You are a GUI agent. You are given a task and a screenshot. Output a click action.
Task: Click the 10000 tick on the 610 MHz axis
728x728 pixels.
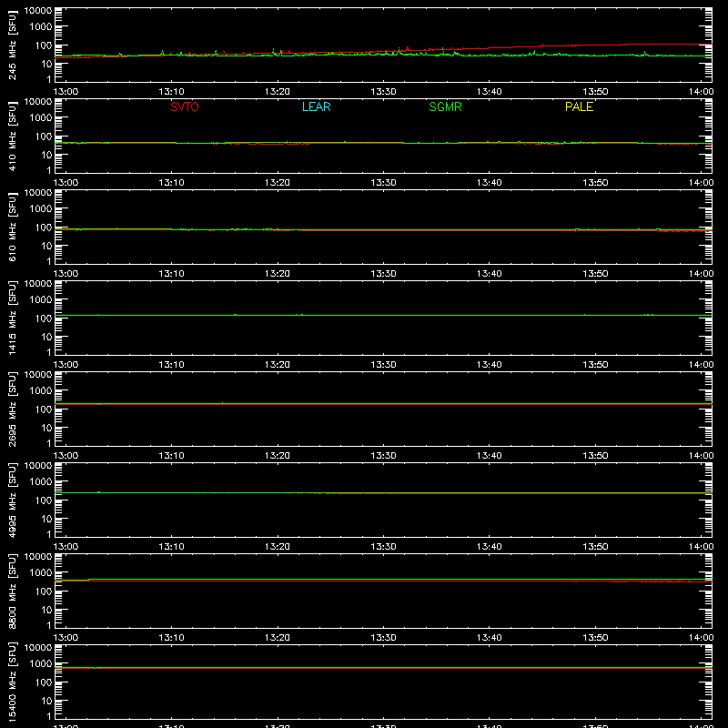38,193
